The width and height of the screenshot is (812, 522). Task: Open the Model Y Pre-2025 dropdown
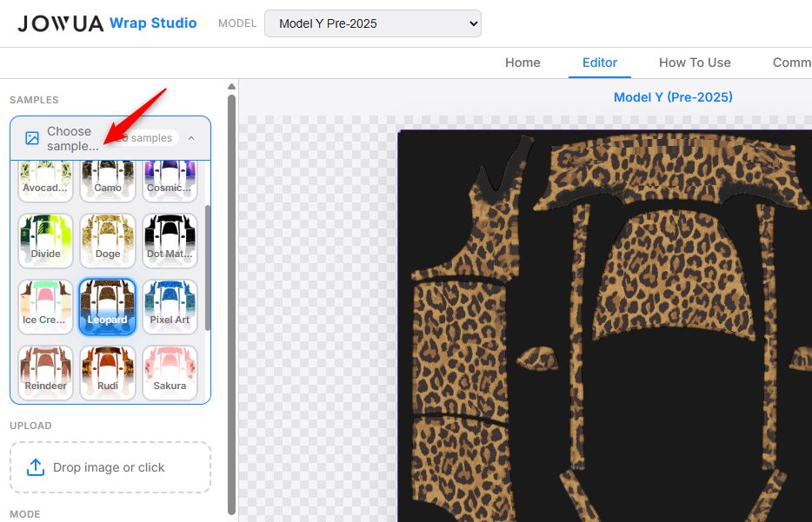pos(372,23)
